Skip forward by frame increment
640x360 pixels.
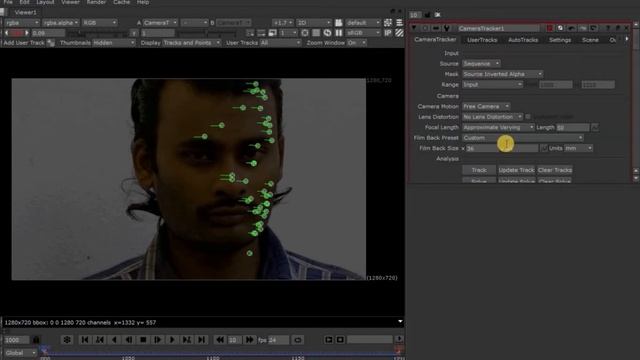point(249,340)
